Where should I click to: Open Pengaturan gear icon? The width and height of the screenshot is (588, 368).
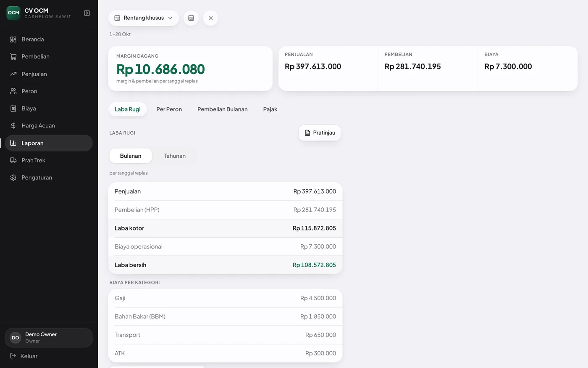[x=13, y=177]
